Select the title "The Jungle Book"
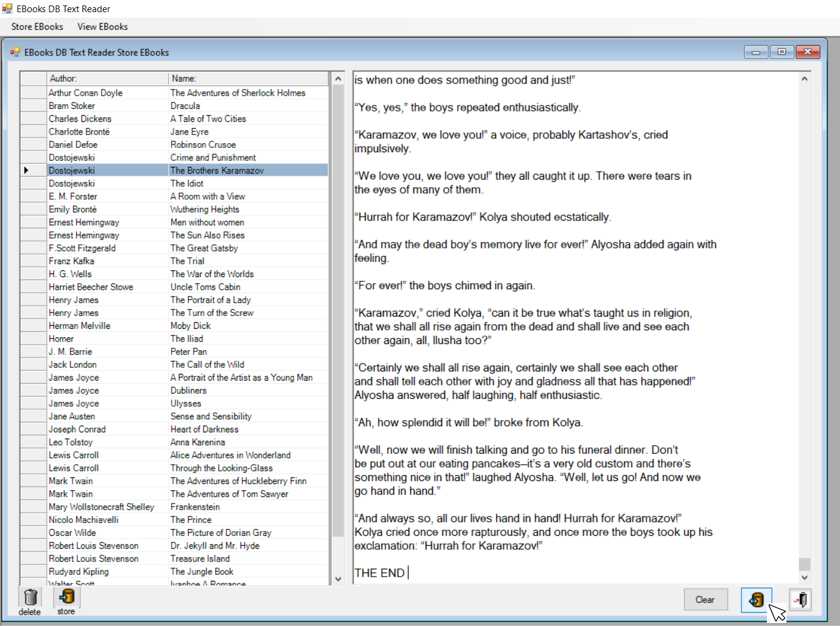Viewport: 840px width, 626px height. pyautogui.click(x=249, y=572)
